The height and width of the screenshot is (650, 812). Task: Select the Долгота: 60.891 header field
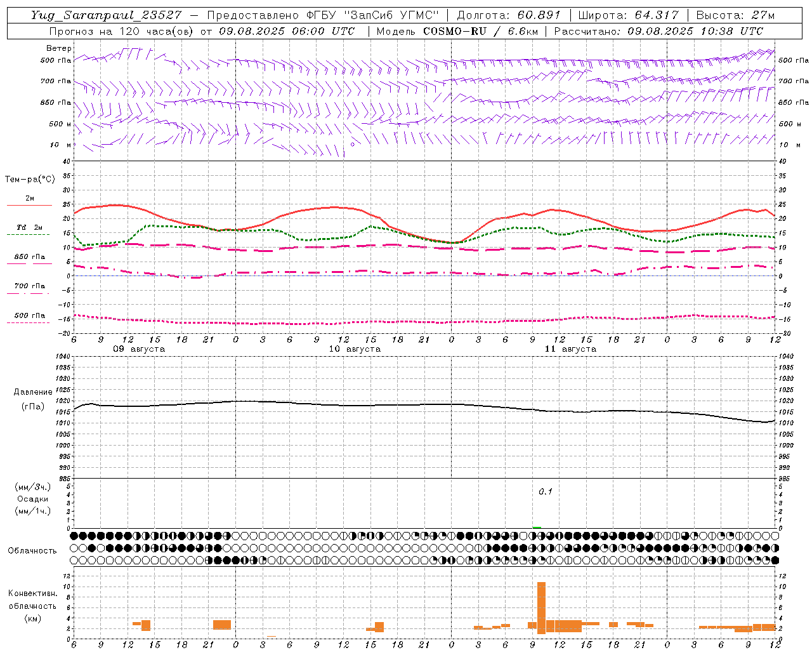(x=508, y=15)
